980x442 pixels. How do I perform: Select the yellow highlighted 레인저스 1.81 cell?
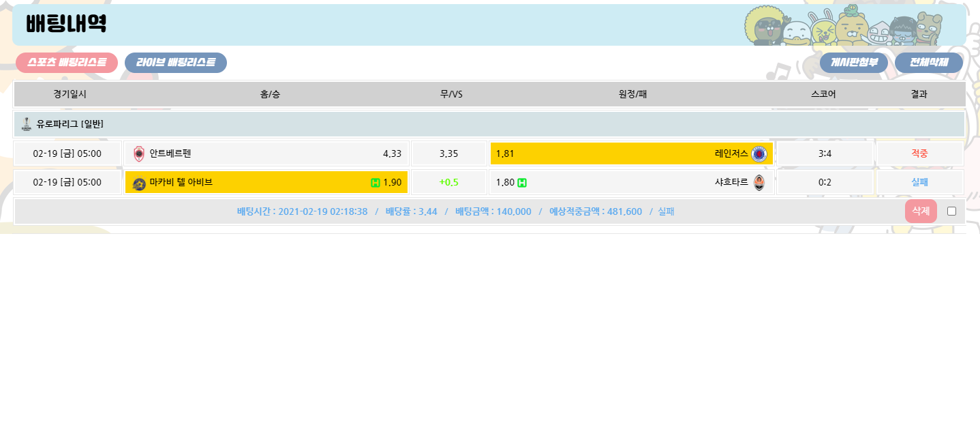point(631,153)
